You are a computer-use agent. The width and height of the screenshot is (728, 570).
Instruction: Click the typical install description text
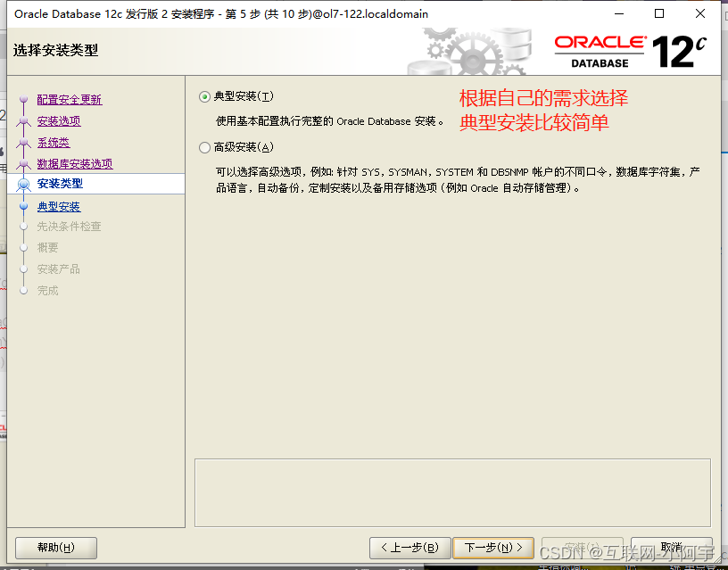pyautogui.click(x=329, y=121)
